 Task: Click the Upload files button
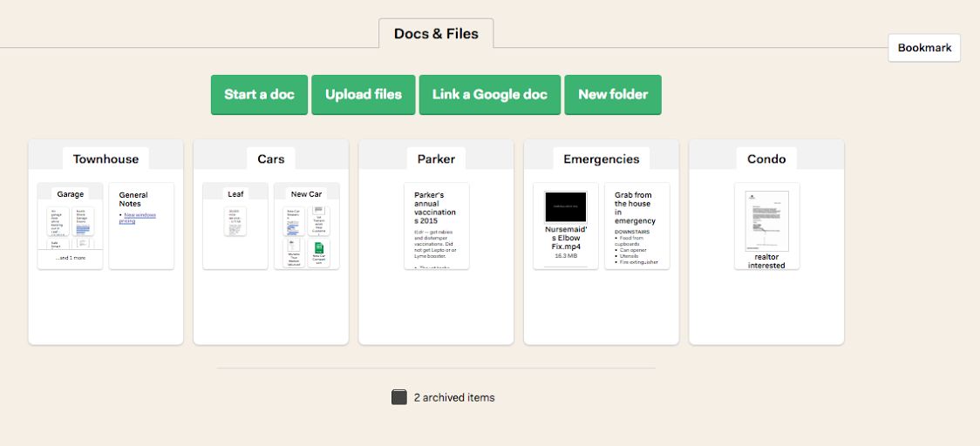click(363, 95)
